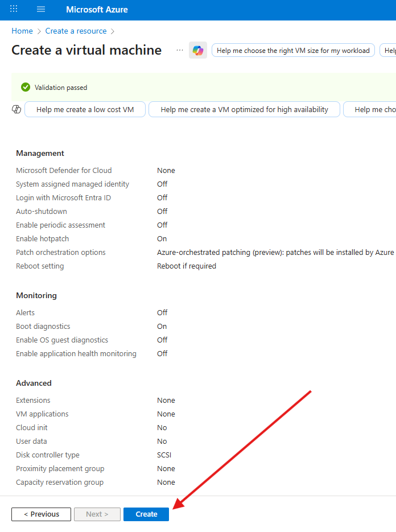Click the Boot diagnostics label

[43, 327]
